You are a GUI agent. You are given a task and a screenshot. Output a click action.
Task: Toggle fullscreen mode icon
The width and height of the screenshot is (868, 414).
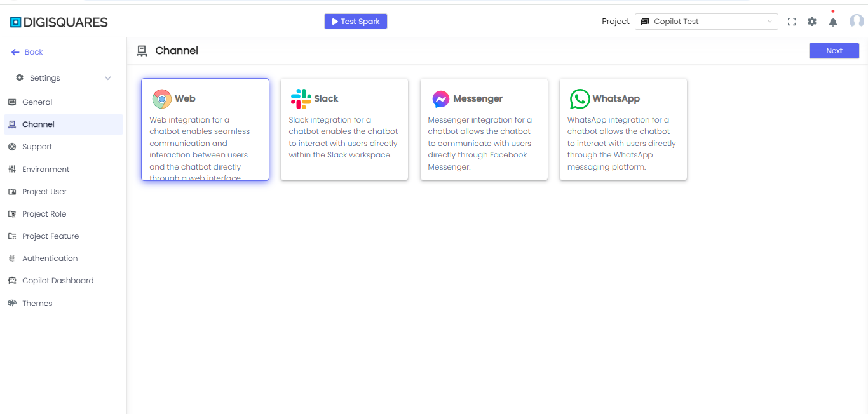(x=792, y=22)
